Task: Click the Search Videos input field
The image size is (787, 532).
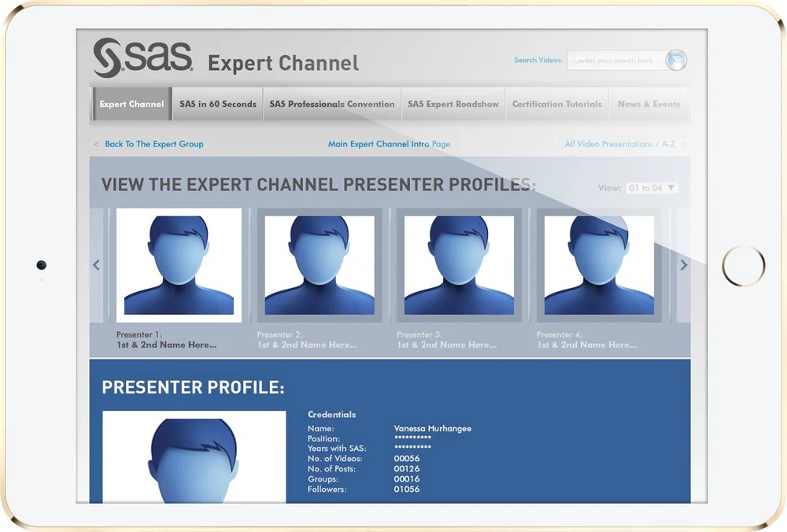Action: coord(616,61)
